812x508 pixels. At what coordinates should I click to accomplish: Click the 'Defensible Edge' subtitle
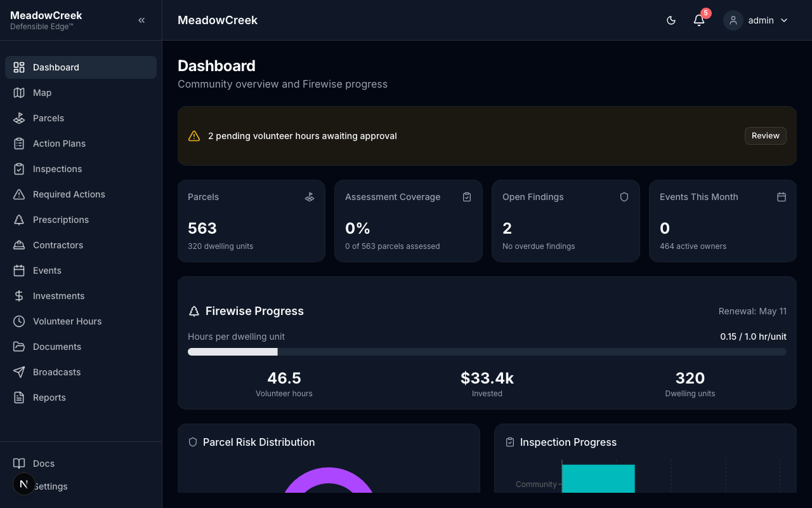(x=42, y=27)
